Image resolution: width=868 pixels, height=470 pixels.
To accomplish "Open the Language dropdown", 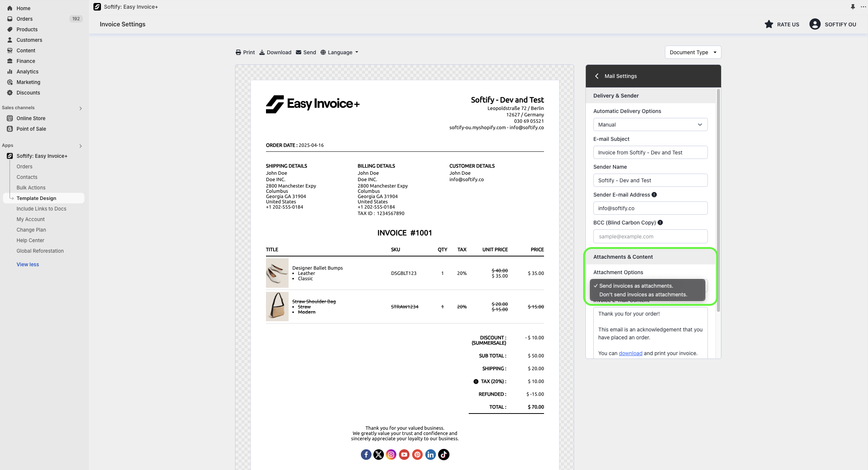I will (339, 52).
